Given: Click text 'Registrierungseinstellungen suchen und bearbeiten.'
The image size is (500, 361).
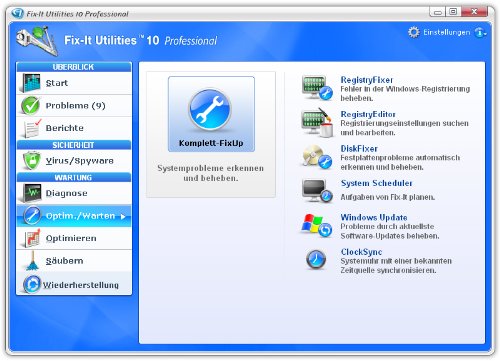Looking at the screenshot, I should (x=404, y=128).
